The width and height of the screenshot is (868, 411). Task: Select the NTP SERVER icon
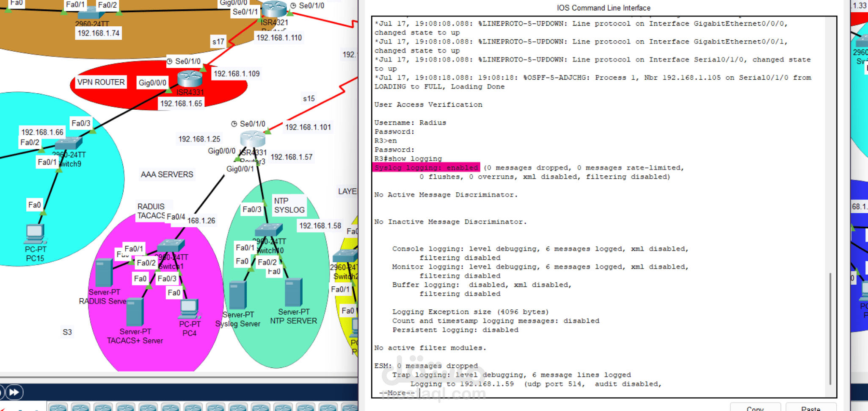(x=293, y=292)
